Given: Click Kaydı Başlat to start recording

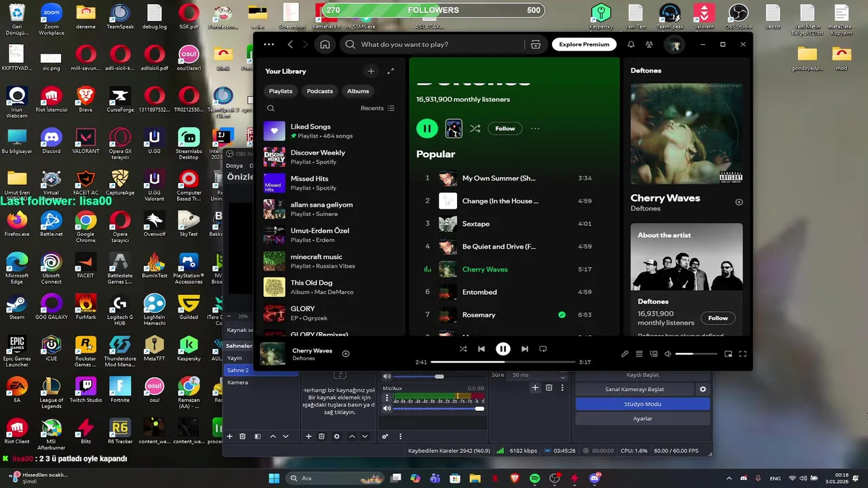Looking at the screenshot, I should (x=643, y=375).
